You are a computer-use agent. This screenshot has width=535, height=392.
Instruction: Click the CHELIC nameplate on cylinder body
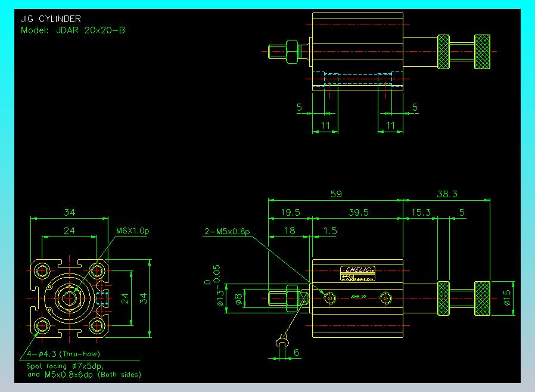(x=357, y=273)
